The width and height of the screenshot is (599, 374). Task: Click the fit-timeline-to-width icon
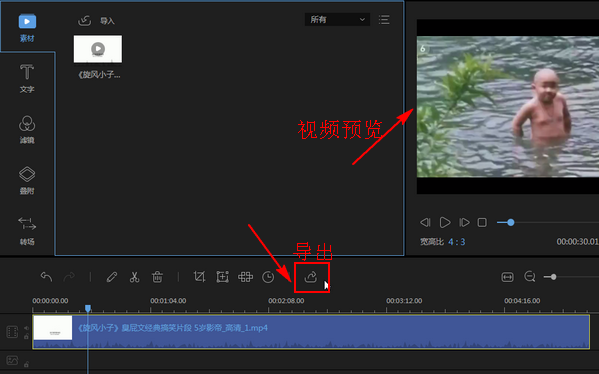click(x=507, y=277)
